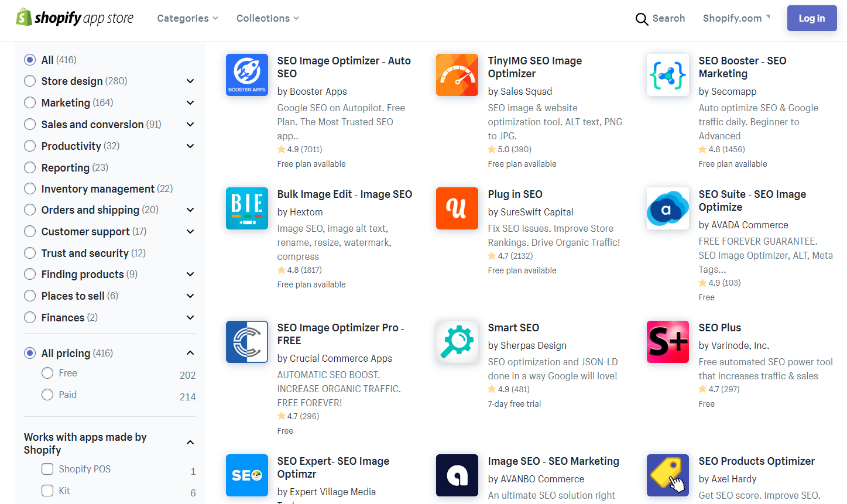Open Smart SEO gear magnifier icon
Viewport: 847px width, 504px height.
457,342
